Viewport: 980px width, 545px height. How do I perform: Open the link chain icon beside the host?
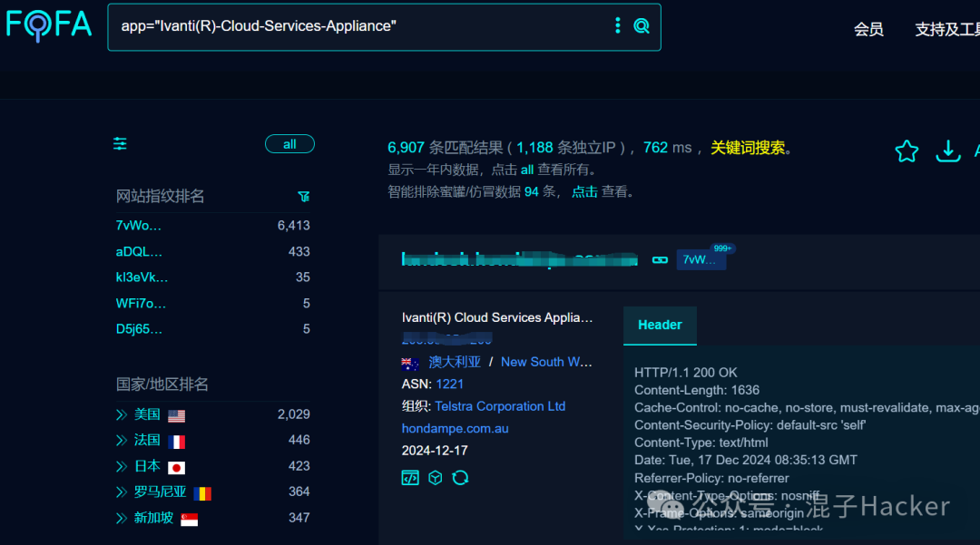(660, 259)
